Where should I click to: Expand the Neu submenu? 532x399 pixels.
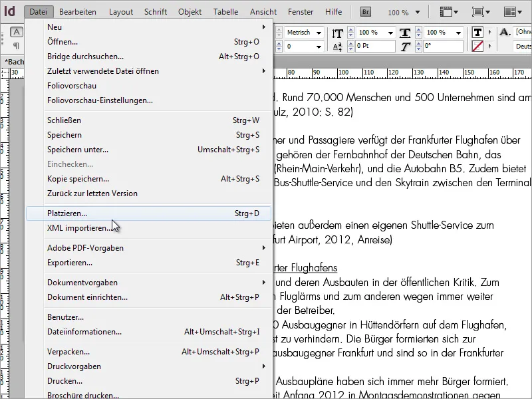point(148,27)
